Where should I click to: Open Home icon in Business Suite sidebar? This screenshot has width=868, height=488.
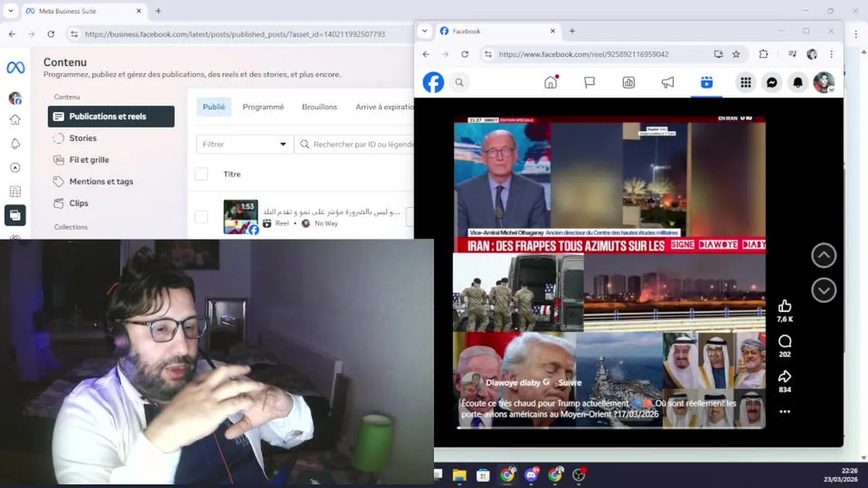(15, 120)
